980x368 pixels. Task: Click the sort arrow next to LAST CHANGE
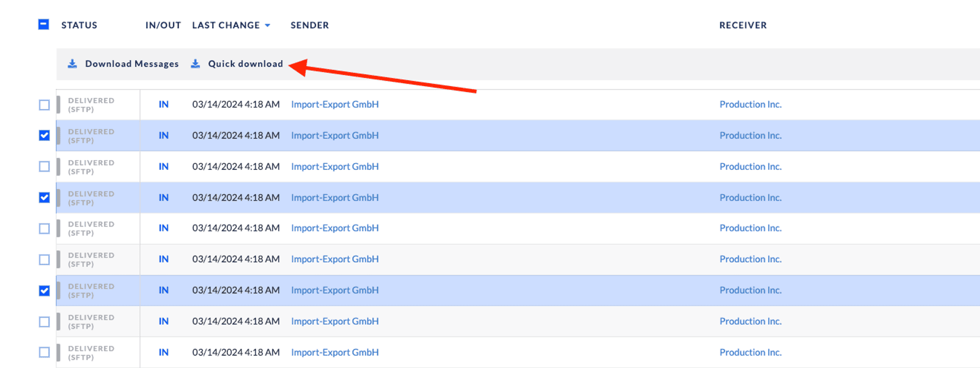point(268,25)
